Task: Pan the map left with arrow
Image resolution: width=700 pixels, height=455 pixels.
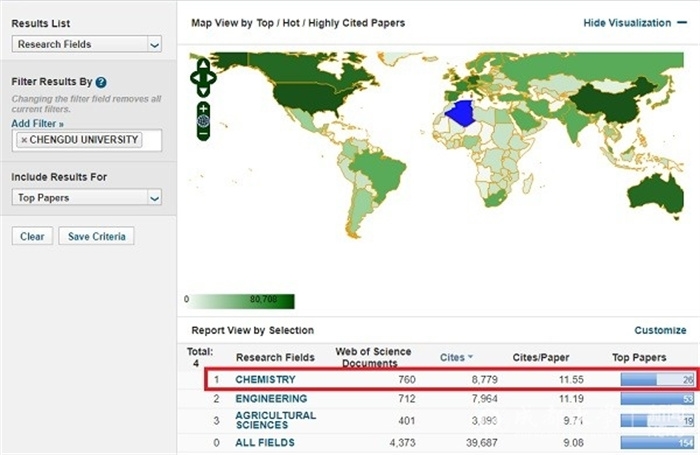Action: 194,75
